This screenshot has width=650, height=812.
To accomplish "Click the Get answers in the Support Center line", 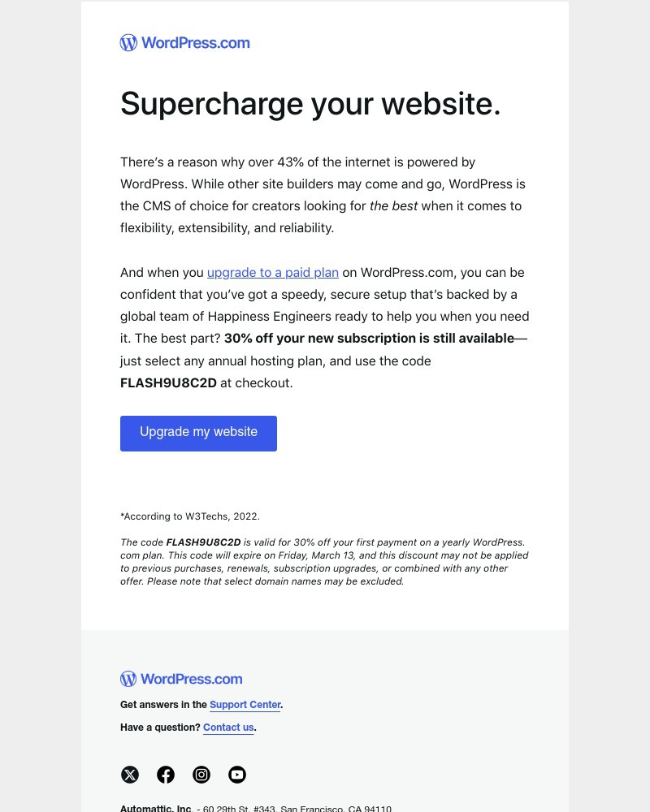I will [x=201, y=705].
